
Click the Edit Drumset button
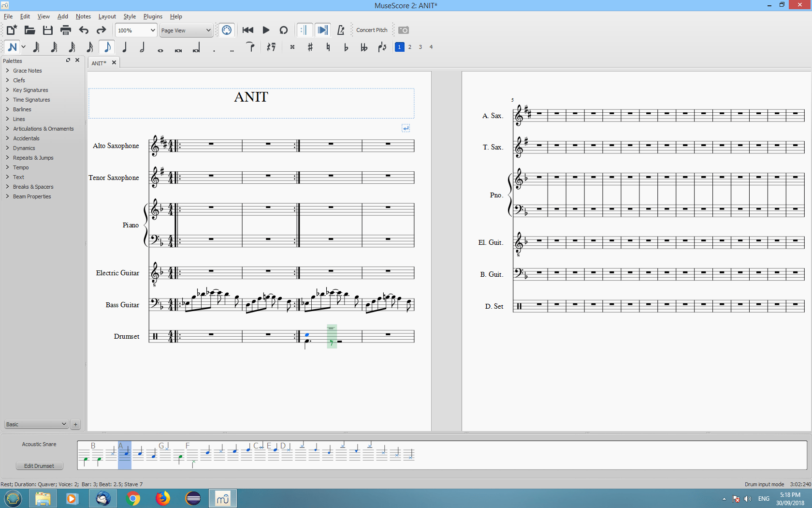(x=39, y=465)
